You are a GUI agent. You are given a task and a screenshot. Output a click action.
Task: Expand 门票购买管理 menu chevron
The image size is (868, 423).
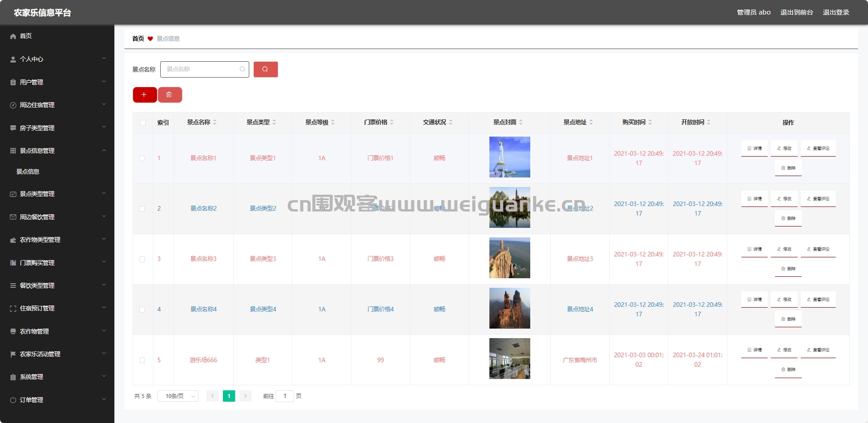tap(104, 262)
